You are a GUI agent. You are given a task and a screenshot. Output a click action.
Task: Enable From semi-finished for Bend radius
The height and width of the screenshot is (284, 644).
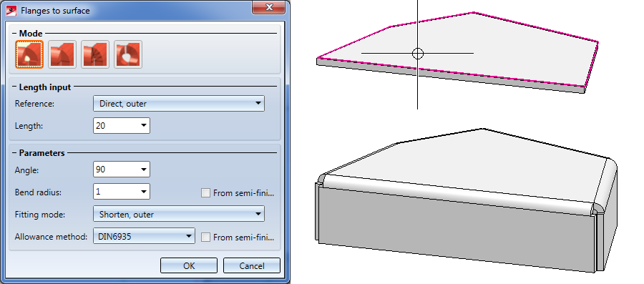(x=206, y=193)
